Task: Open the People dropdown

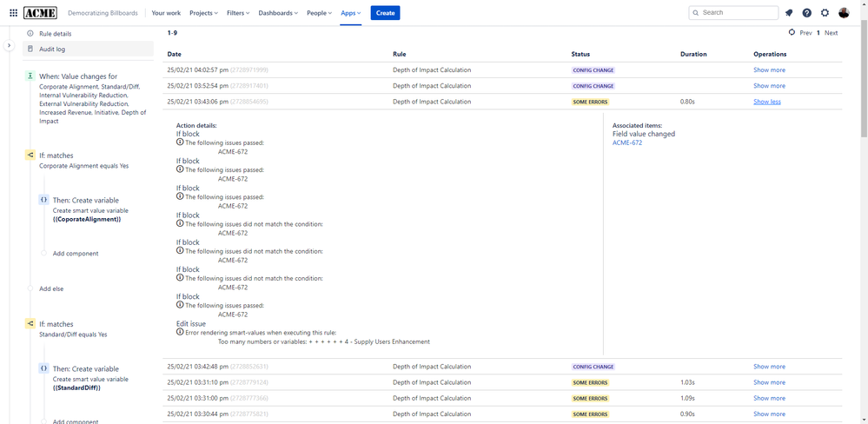Action: click(320, 13)
